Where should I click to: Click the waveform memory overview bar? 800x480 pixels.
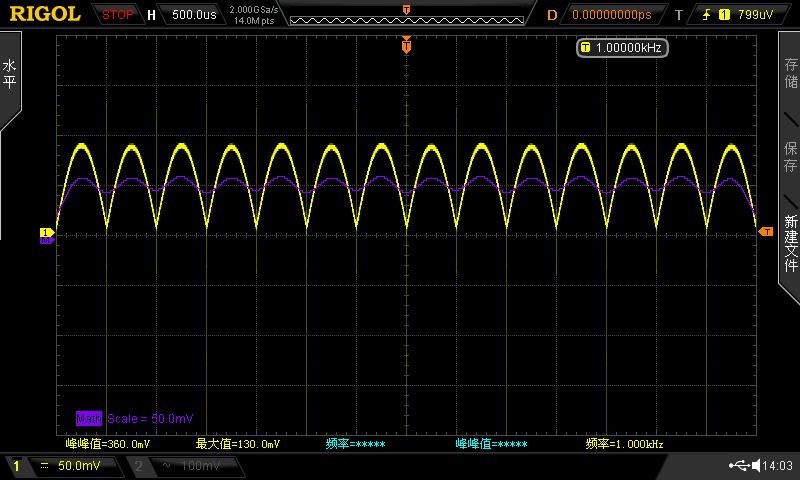tap(407, 20)
